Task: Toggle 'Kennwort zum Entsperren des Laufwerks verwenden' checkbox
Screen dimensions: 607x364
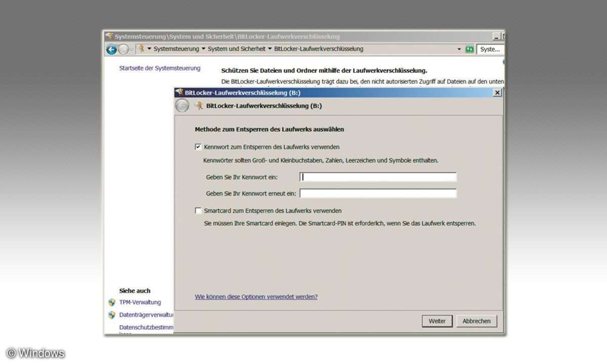Action: 198,147
